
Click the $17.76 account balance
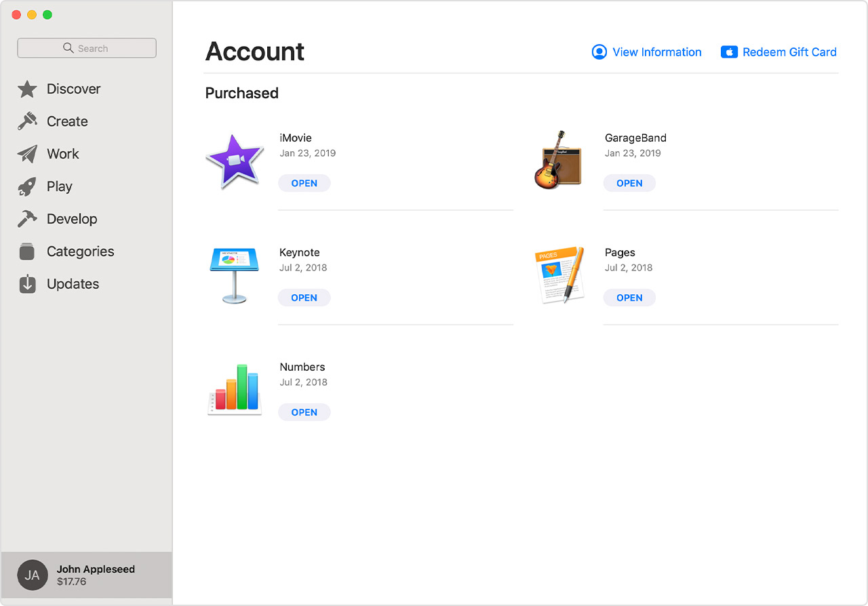pos(72,582)
